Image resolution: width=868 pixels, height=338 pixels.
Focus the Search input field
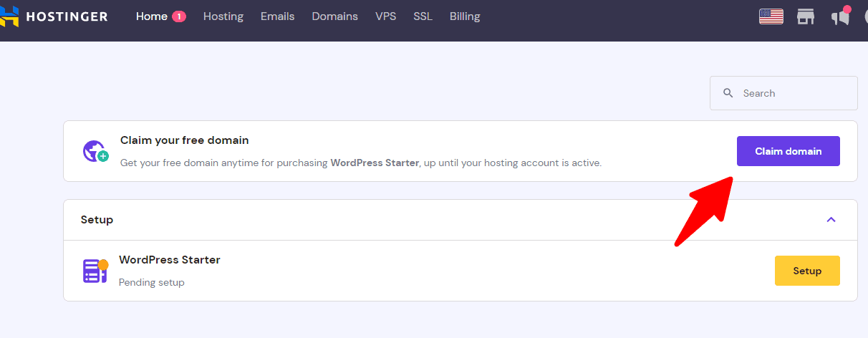[x=783, y=93]
